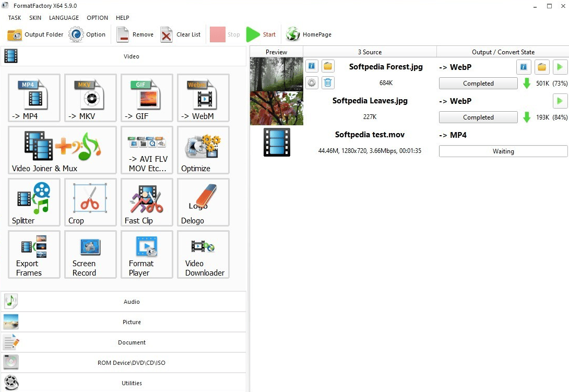Screen dimensions: 569x392
Task: Open the HELP menu
Action: (x=123, y=18)
